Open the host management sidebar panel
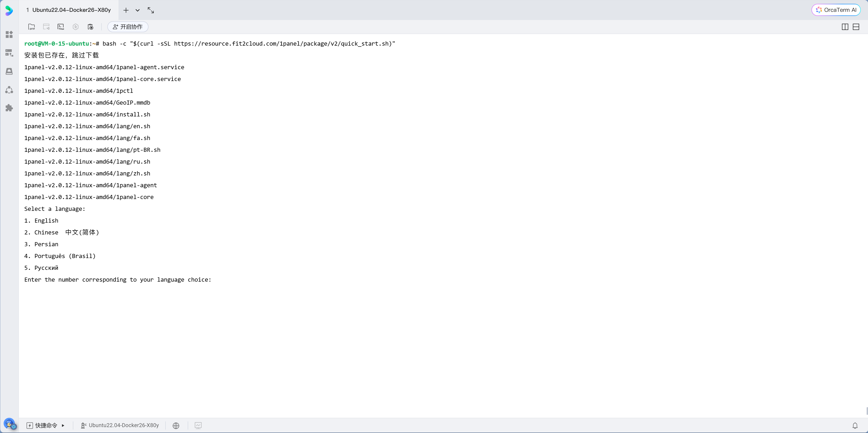Screen dimensions: 868x433 (x=9, y=53)
